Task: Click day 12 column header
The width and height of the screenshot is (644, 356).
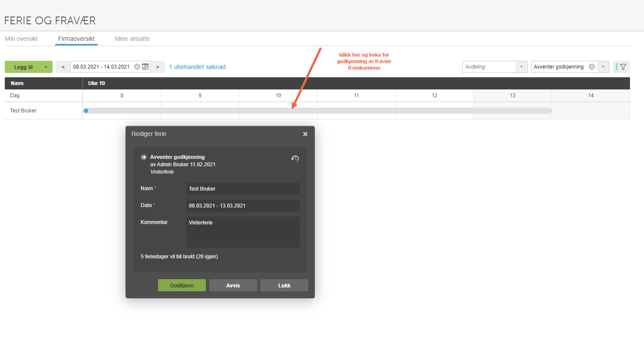Action: (x=435, y=96)
